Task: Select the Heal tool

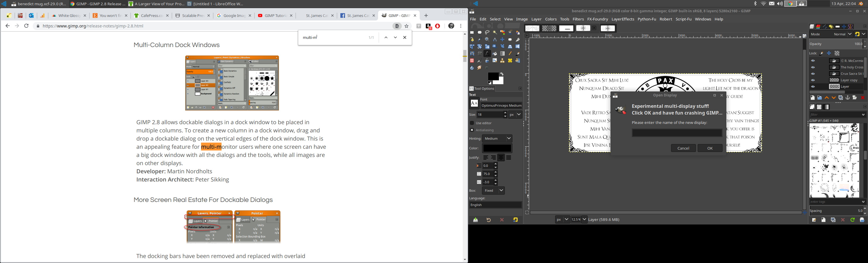Action: pyautogui.click(x=510, y=61)
